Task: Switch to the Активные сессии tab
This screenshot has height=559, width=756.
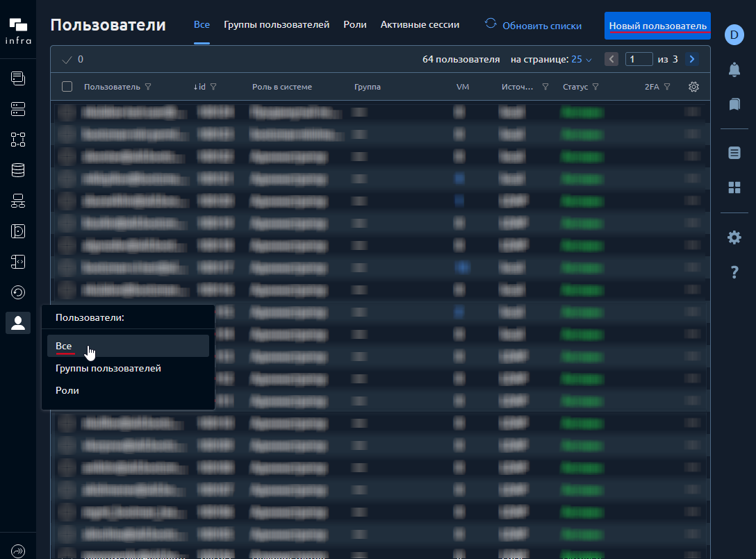Action: point(420,24)
